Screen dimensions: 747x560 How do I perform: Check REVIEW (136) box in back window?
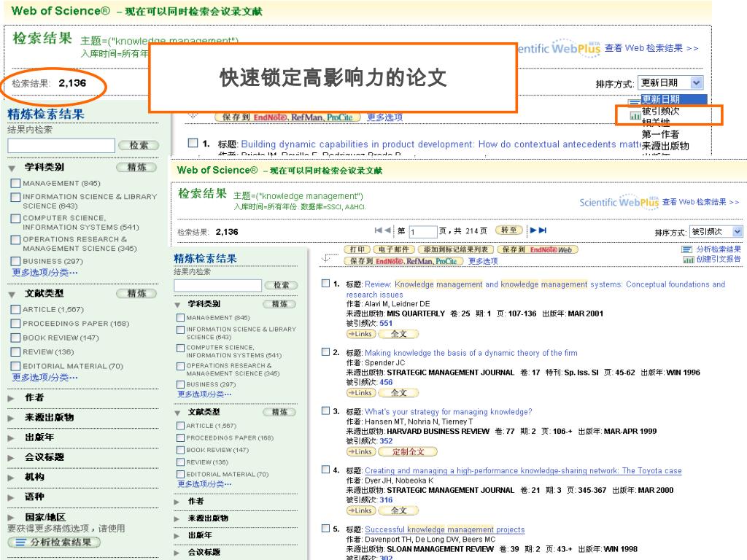[x=16, y=352]
